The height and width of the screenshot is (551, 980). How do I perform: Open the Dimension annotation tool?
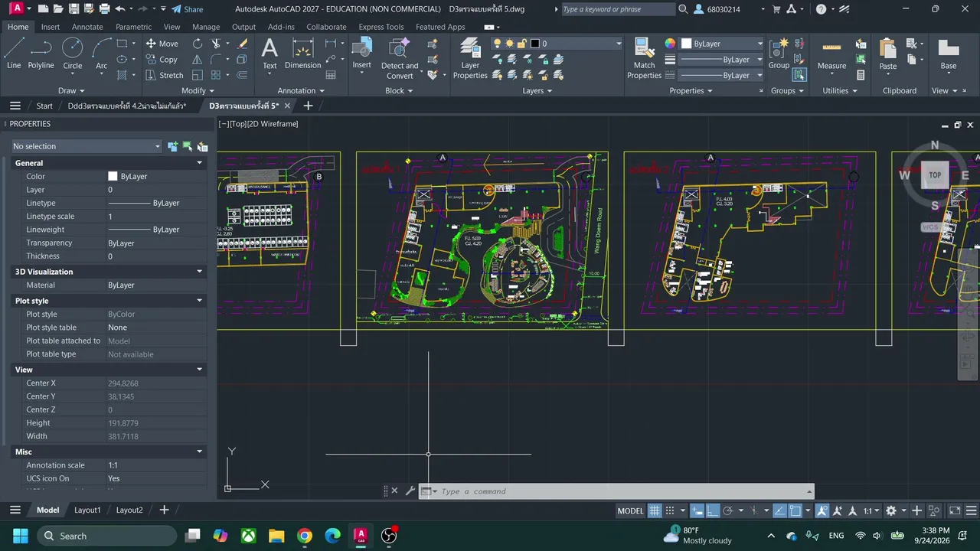point(303,54)
